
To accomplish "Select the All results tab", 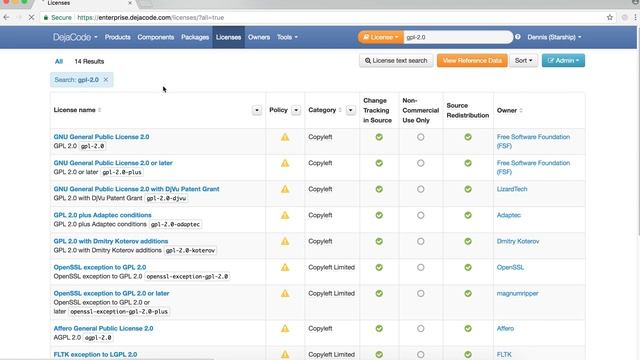I will (x=59, y=61).
